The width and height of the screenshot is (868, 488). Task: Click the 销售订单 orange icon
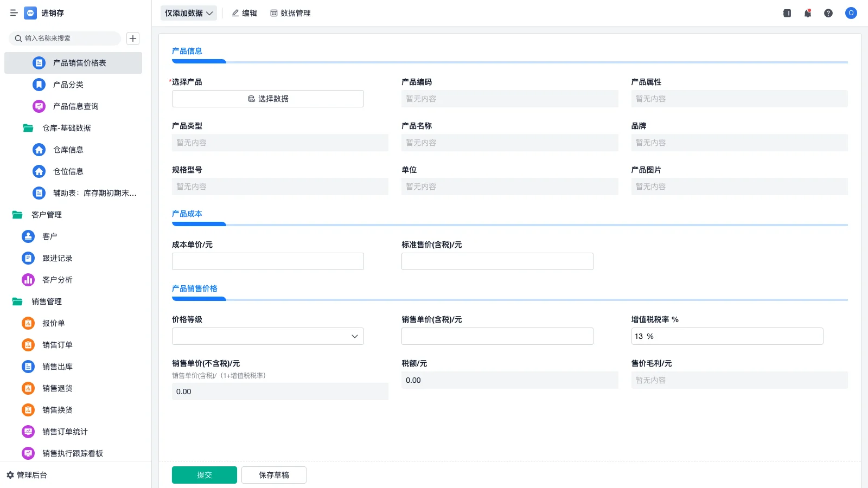click(28, 345)
